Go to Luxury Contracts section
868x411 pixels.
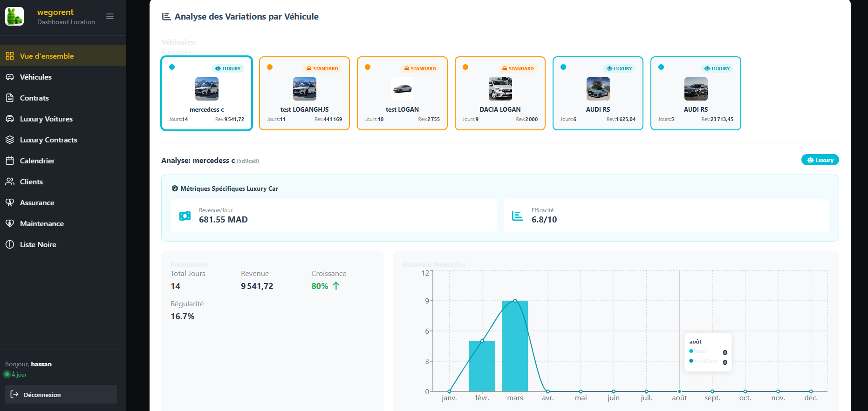click(x=48, y=140)
